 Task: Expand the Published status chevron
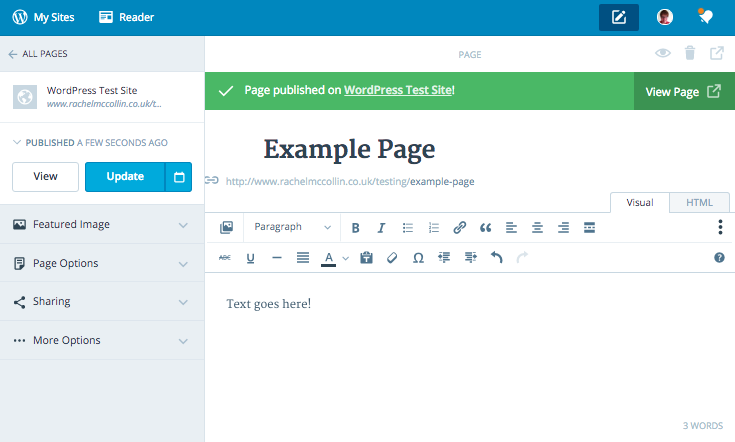coord(17,142)
